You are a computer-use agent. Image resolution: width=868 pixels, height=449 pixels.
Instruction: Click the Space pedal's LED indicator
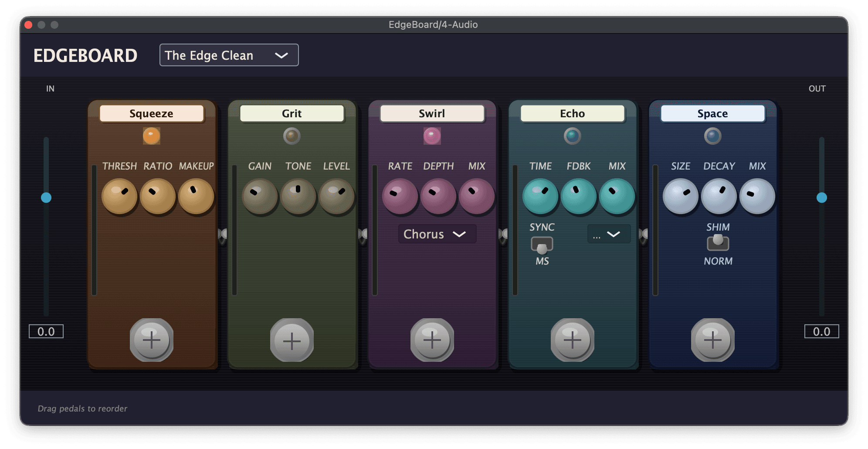(x=712, y=136)
